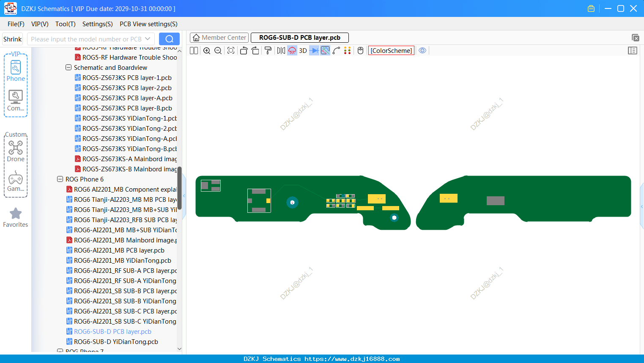Close all tabs icon at top right
Viewport: 644px width, 363px height.
tap(635, 38)
